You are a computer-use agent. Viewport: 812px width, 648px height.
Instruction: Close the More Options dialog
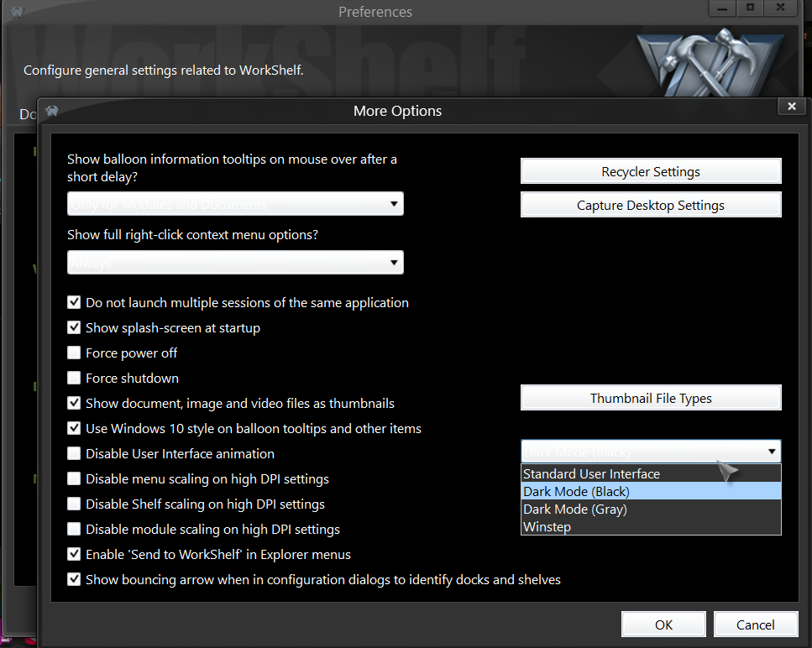790,107
